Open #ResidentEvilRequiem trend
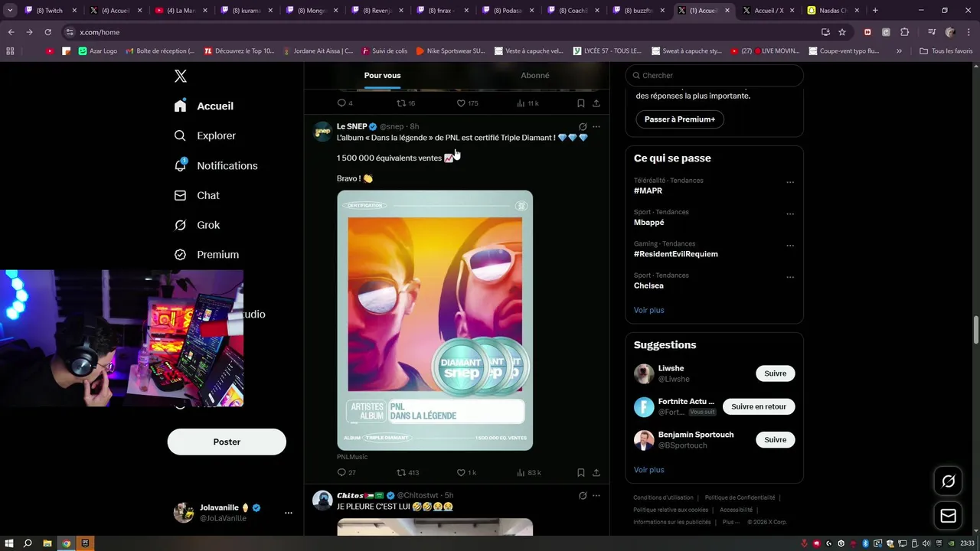The height and width of the screenshot is (551, 980). 675,254
